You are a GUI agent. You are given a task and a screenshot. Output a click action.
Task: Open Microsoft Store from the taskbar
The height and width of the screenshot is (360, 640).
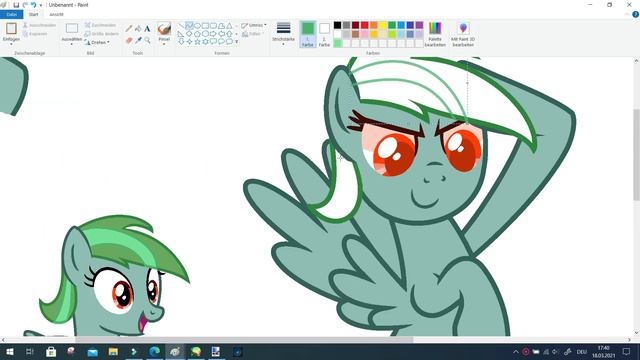pyautogui.click(x=51, y=351)
